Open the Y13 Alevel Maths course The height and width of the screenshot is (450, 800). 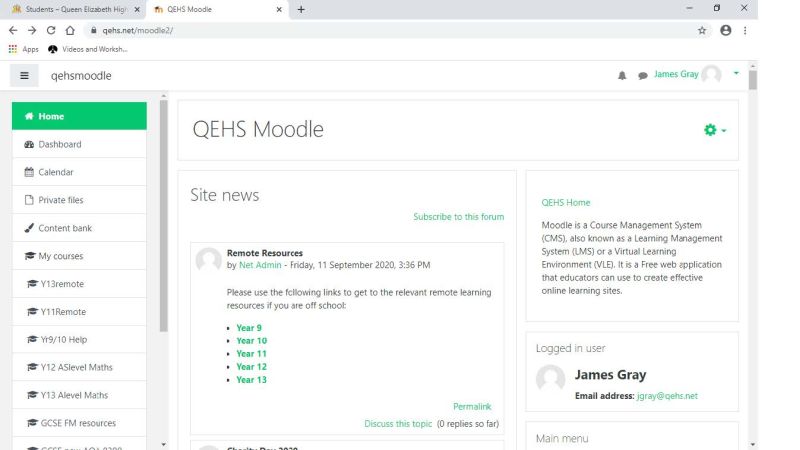tap(79, 395)
